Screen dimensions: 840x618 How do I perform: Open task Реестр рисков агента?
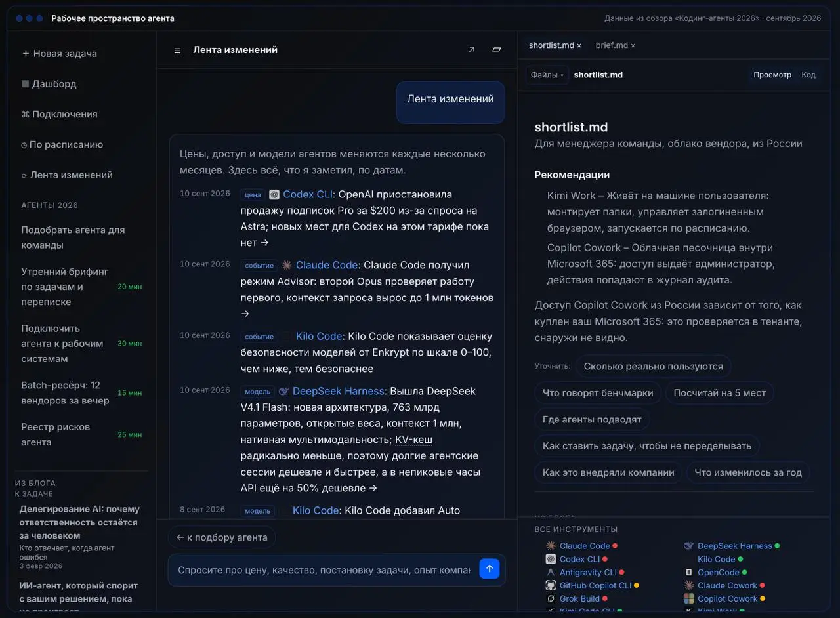(81, 434)
